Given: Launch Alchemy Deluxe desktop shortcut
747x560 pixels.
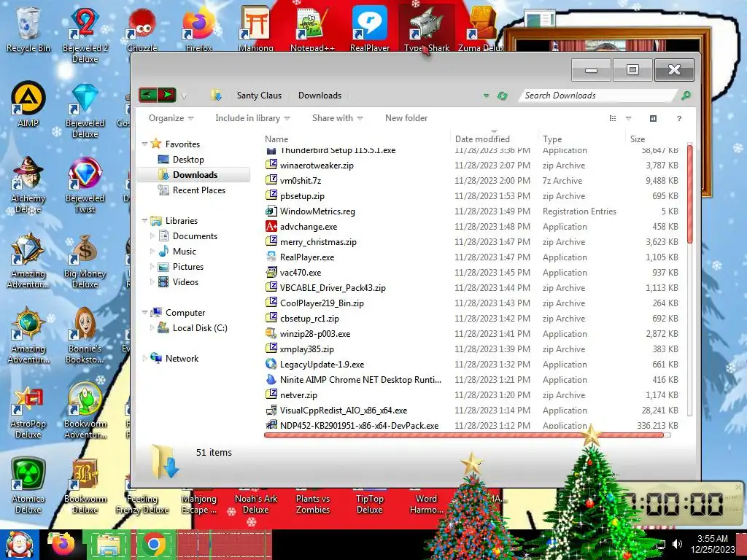Looking at the screenshot, I should pos(28,184).
